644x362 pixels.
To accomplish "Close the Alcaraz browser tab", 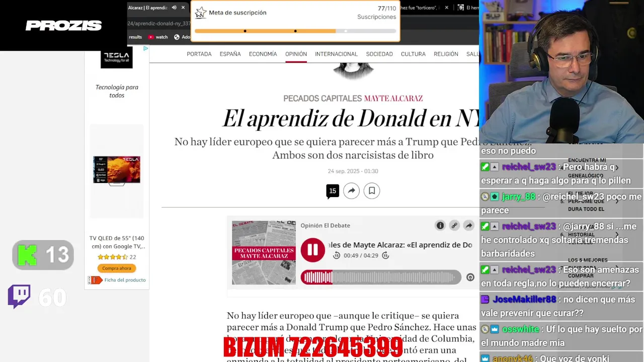I will tap(183, 8).
